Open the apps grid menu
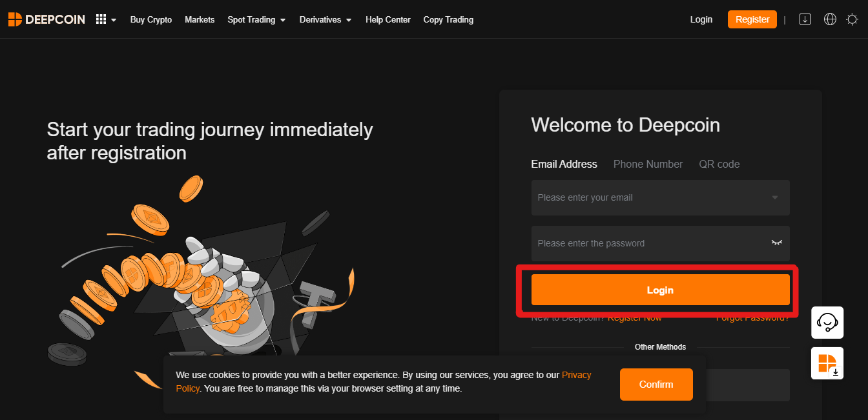868x420 pixels. click(105, 19)
